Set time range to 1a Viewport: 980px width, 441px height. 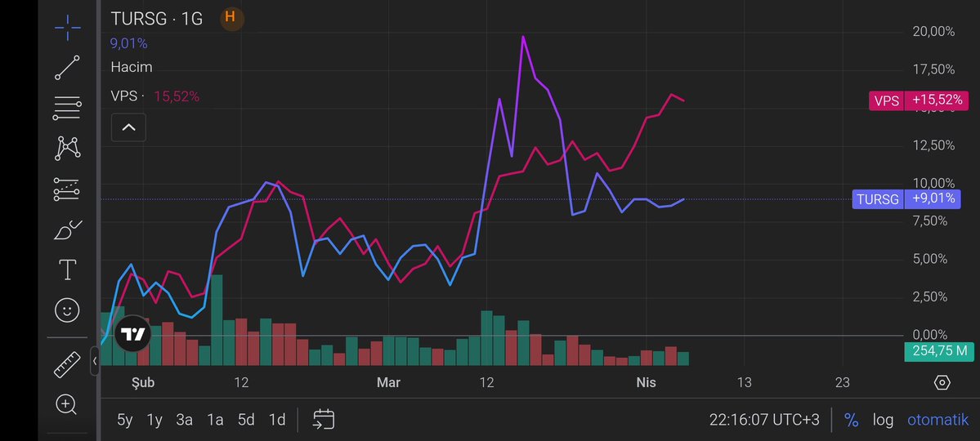[215, 420]
